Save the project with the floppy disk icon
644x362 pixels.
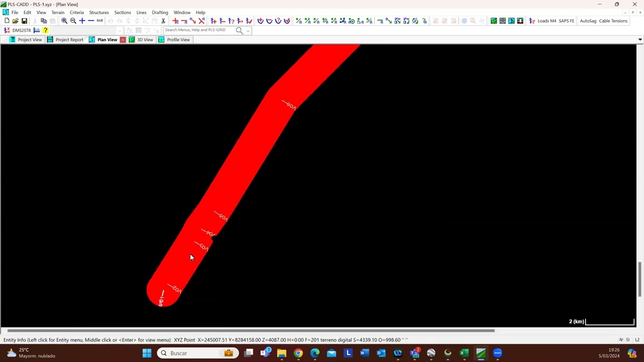coord(24,21)
